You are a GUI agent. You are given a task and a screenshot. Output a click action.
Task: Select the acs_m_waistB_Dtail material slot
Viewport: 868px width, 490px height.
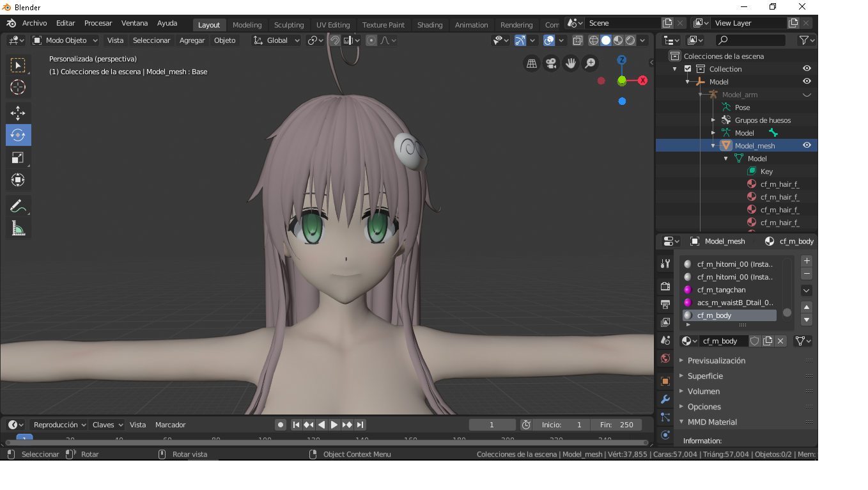(729, 303)
